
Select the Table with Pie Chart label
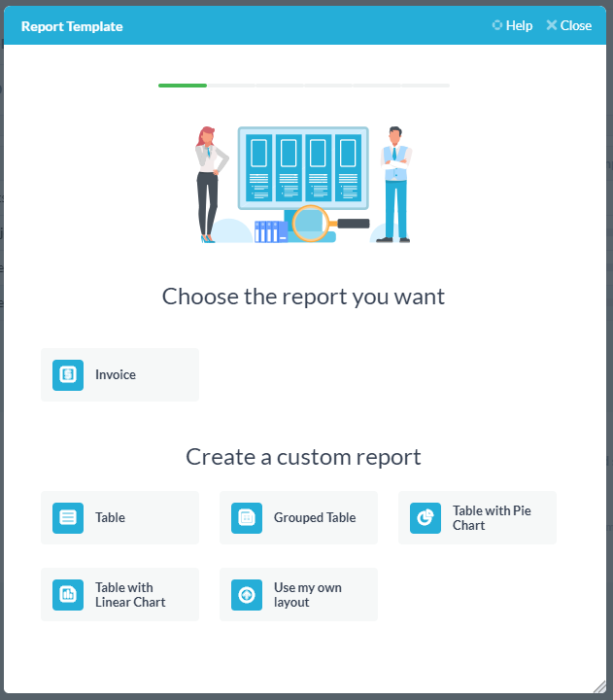tap(492, 518)
